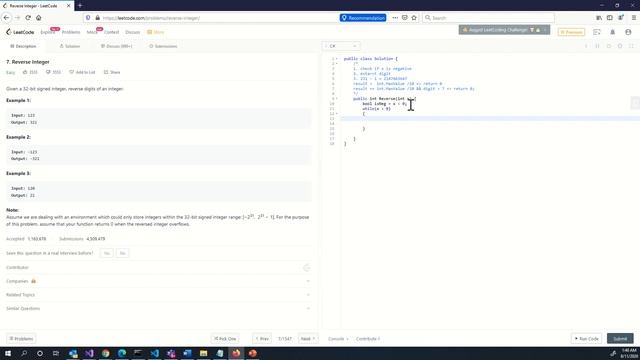Expand the Related Topics section
Image resolution: width=640 pixels, height=360 pixels.
tap(158, 295)
